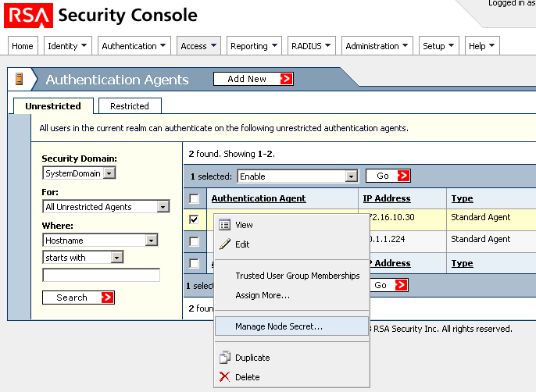Select Trusted User Group Memberships

[291, 276]
